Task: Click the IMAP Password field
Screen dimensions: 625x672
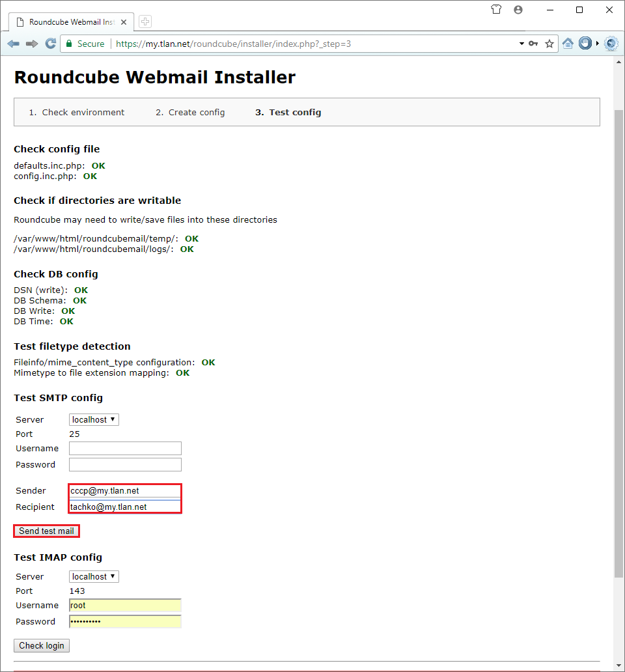Action: pos(125,621)
